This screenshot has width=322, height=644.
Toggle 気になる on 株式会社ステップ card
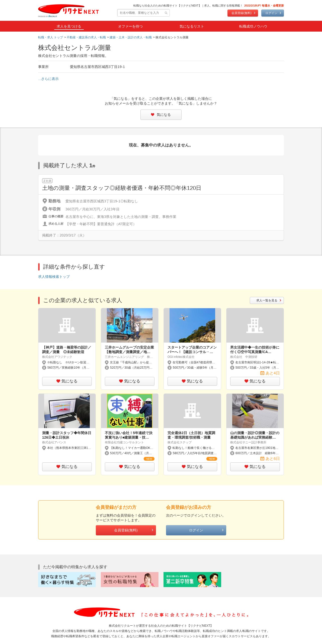click(x=192, y=467)
